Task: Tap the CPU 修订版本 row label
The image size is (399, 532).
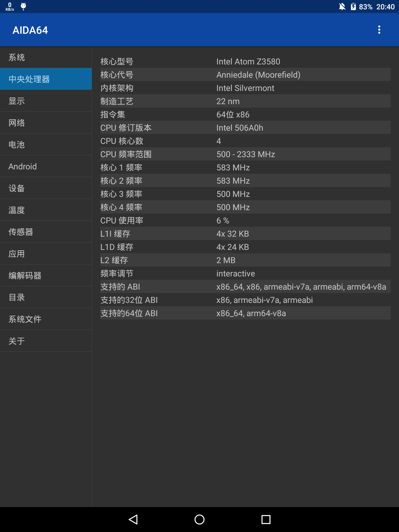Action: [126, 128]
